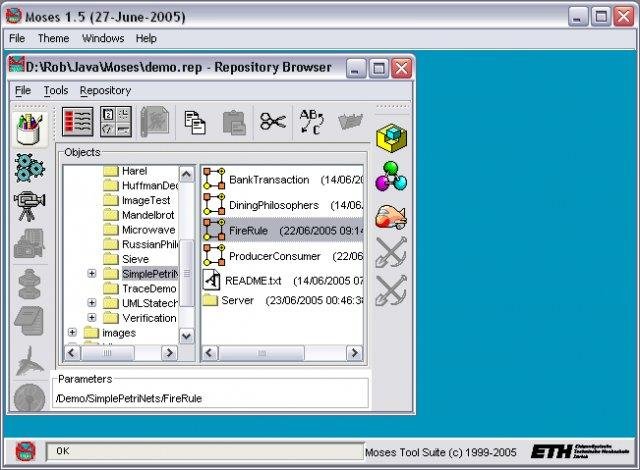Select the TraceDemo folder in tree
This screenshot has width=640, height=470.
click(x=140, y=288)
